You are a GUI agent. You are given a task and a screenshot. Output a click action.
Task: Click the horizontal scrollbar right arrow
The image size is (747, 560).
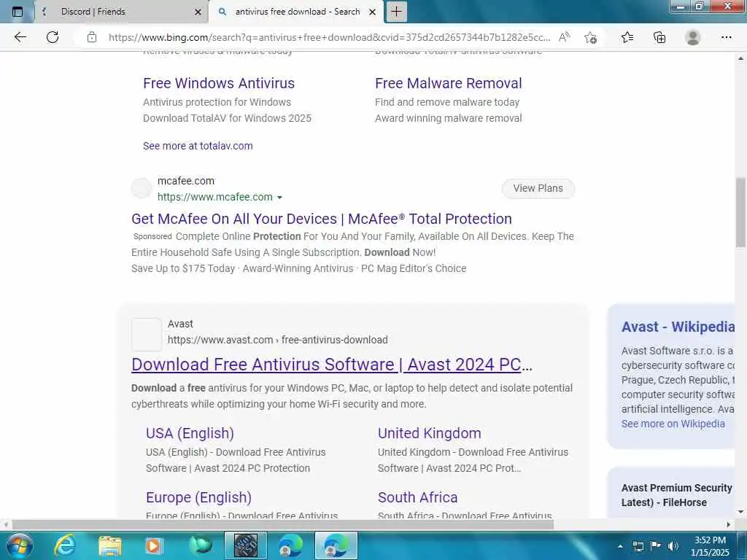tap(728, 525)
